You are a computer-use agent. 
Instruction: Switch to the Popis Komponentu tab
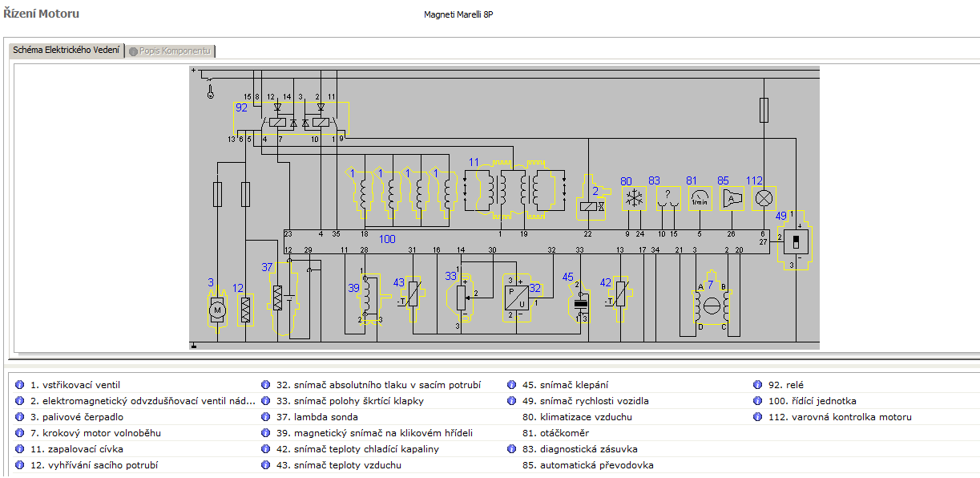pyautogui.click(x=174, y=51)
